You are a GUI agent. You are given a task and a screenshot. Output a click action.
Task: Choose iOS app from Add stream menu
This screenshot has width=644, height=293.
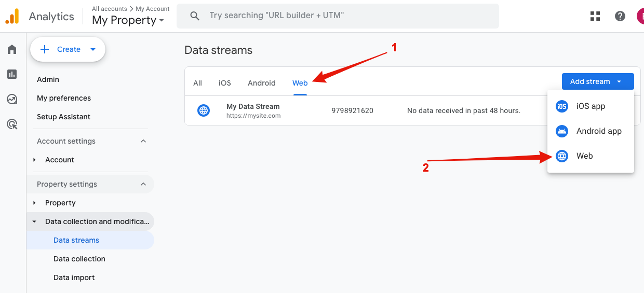point(591,106)
